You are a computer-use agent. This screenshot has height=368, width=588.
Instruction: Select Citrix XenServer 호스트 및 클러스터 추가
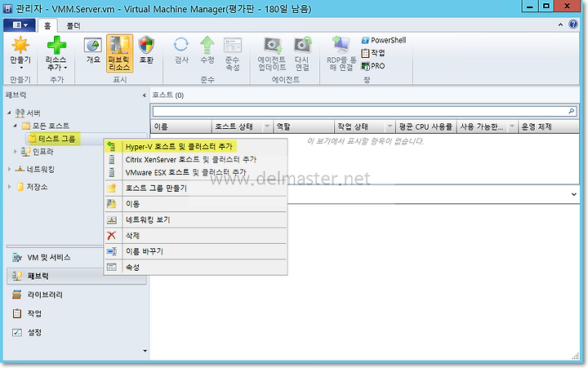point(196,159)
